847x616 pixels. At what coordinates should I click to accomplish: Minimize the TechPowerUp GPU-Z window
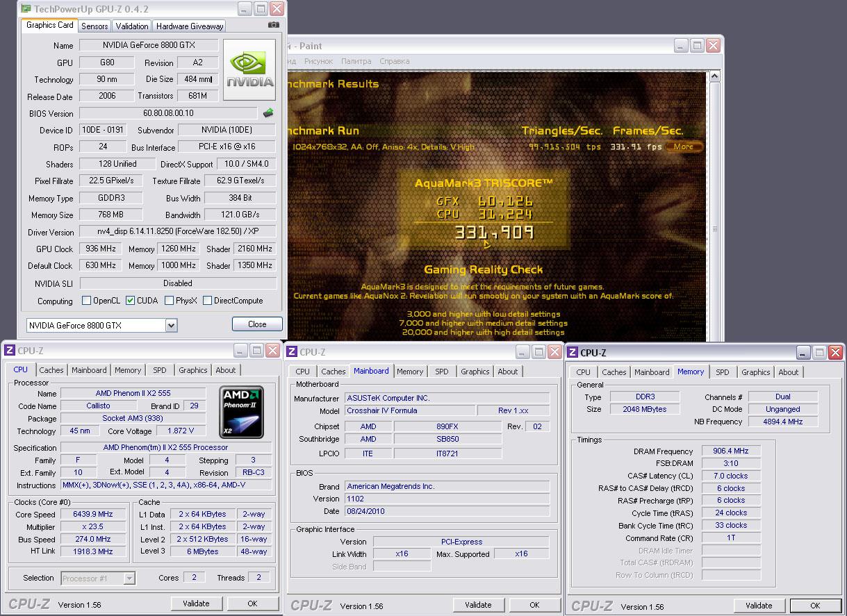pos(244,9)
